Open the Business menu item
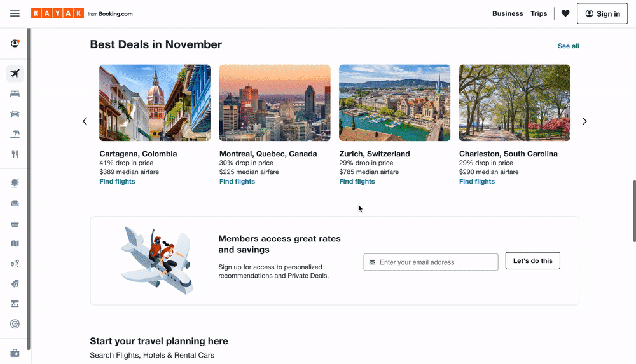This screenshot has width=636, height=364. pyautogui.click(x=508, y=13)
